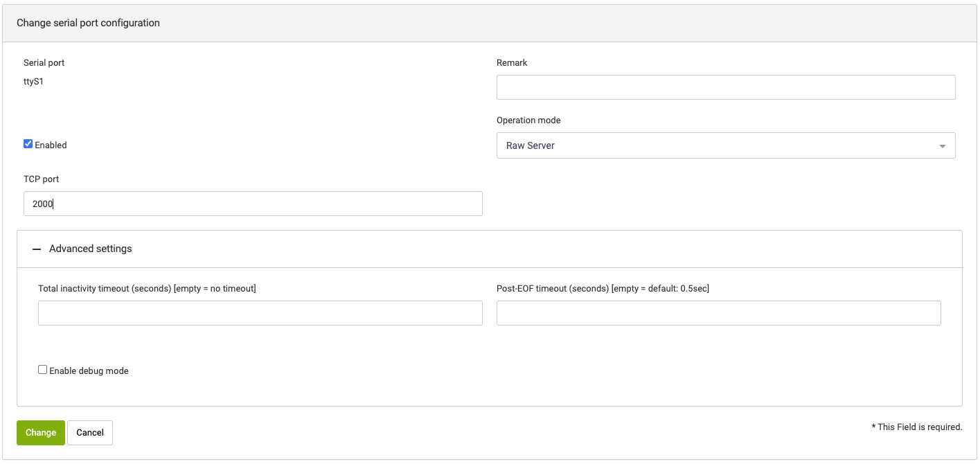Focus the Post-EOF timeout input box
980x464 pixels.
pyautogui.click(x=718, y=313)
